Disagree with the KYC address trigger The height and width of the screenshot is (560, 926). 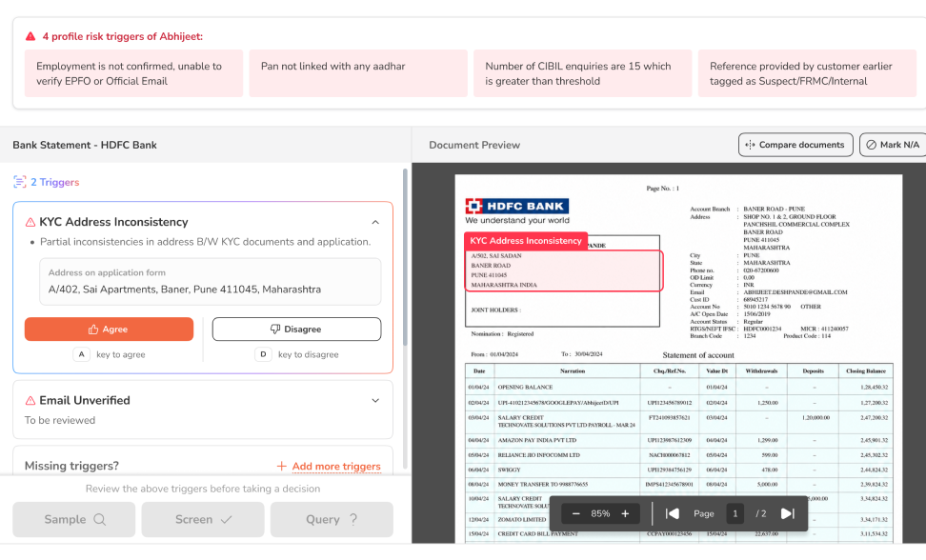pyautogui.click(x=296, y=330)
